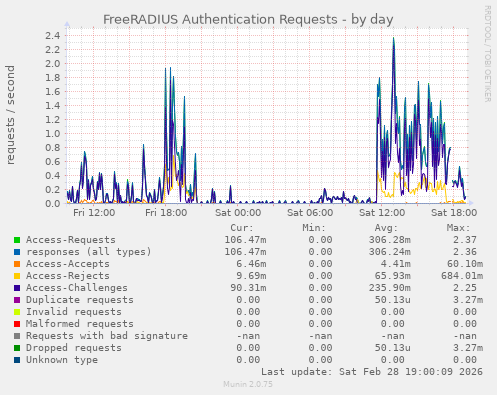Click the red Malformed requests swatch
The height and width of the screenshot is (395, 497).
tap(17, 324)
